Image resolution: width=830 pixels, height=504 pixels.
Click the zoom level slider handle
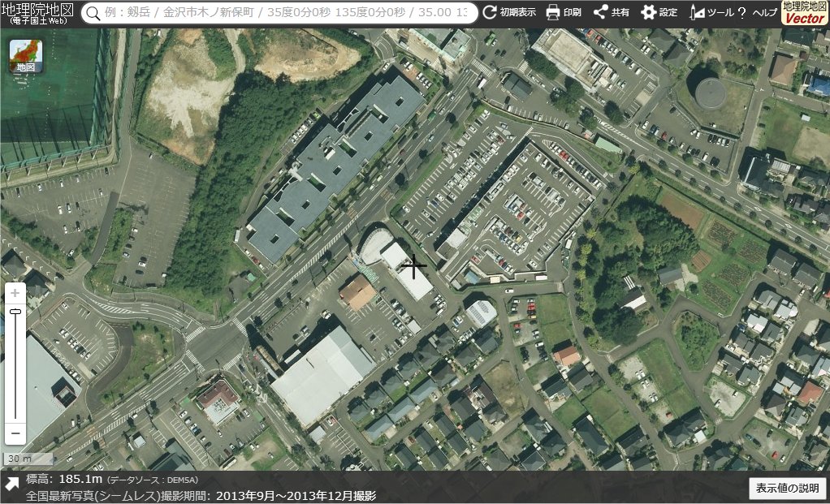(x=15, y=312)
